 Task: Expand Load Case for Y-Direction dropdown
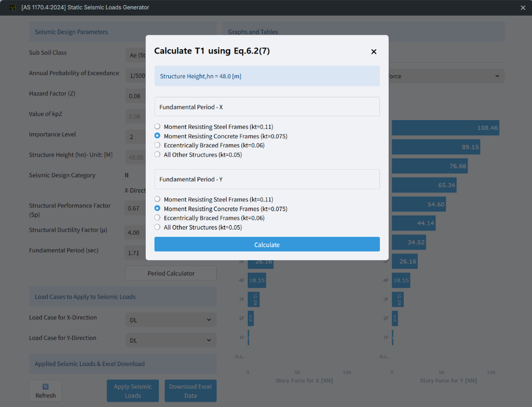[x=171, y=340]
